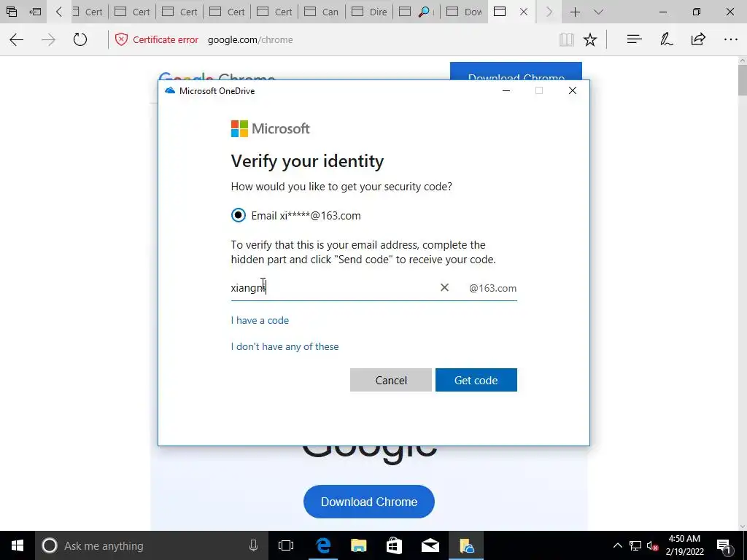Close the active Edge tab
The image size is (747, 560).
(524, 12)
